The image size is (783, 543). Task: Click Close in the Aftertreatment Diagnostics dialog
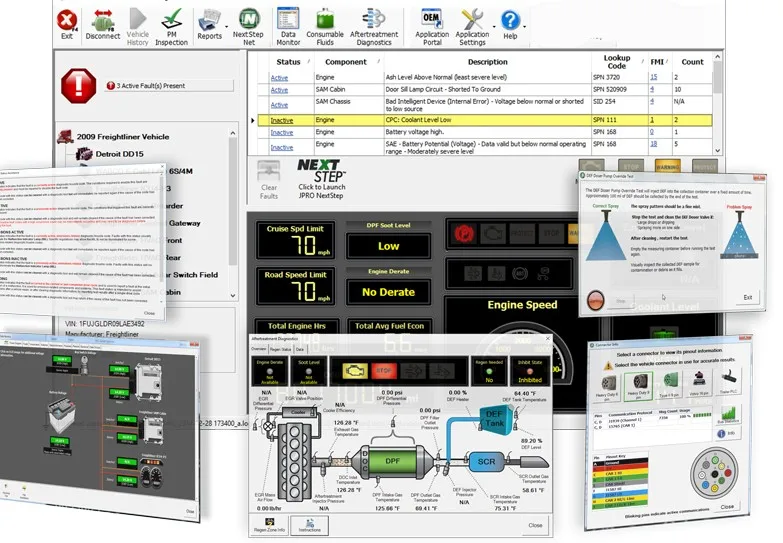[x=535, y=525]
